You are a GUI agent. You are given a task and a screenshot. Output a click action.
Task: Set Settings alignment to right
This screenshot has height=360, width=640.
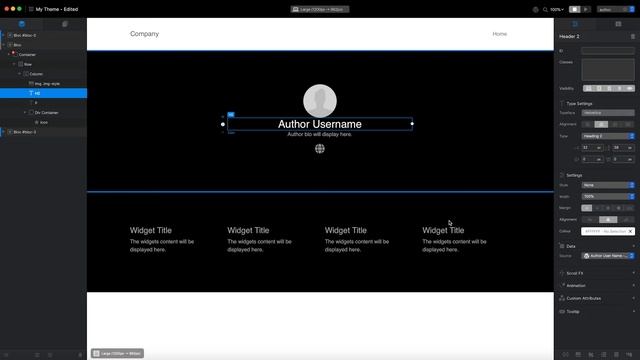(626, 220)
